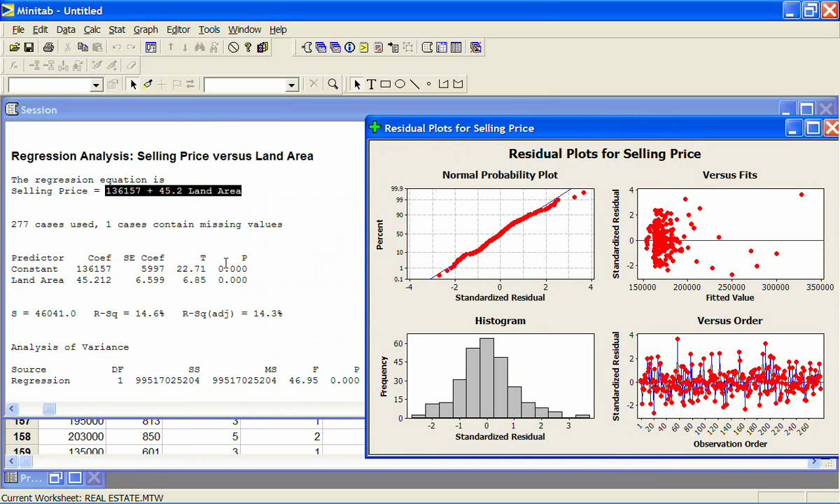Select the Rectangle drawing tool
Viewport: 840px width, 504px height.
(x=386, y=84)
